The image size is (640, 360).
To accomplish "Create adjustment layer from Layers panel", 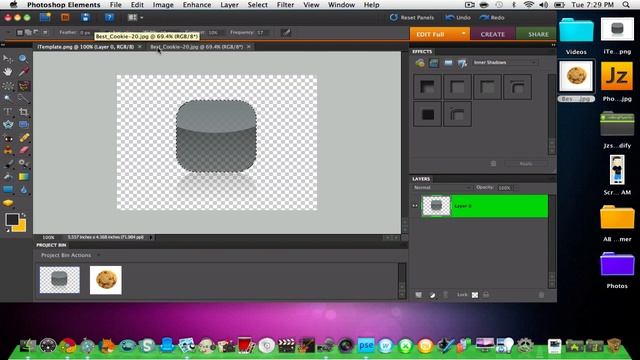I will (432, 295).
